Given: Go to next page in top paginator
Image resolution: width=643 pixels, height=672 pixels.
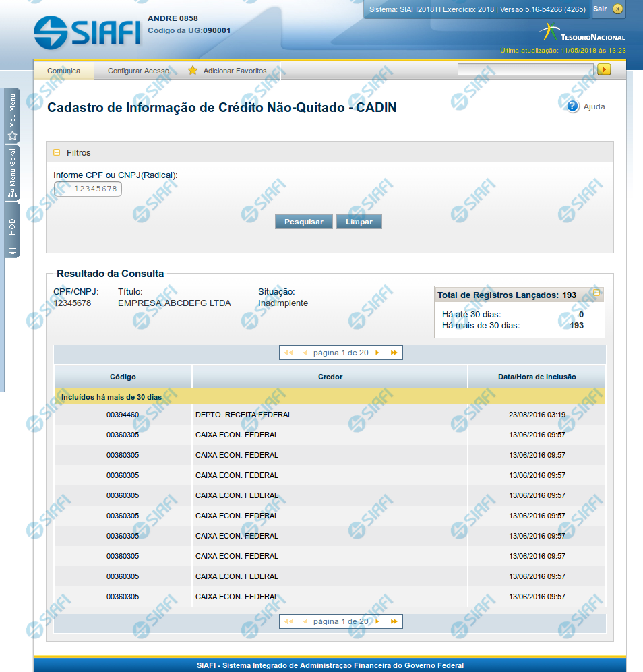Looking at the screenshot, I should click(x=377, y=353).
